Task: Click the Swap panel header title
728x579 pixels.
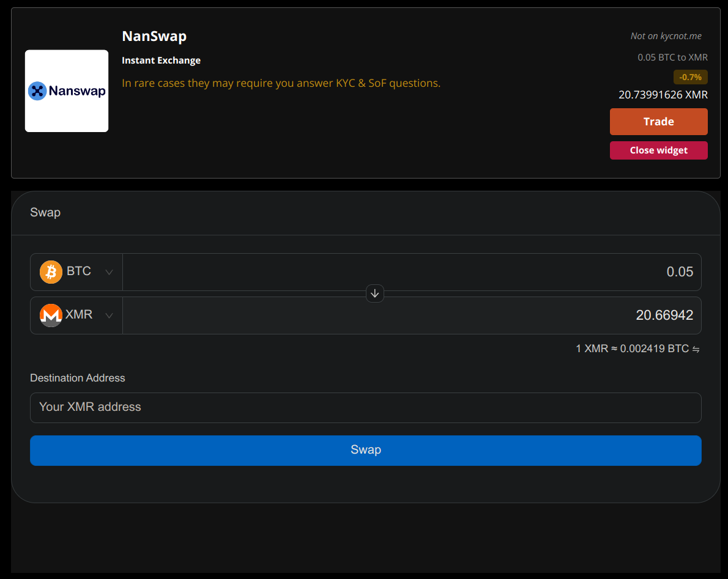Action: coord(45,213)
